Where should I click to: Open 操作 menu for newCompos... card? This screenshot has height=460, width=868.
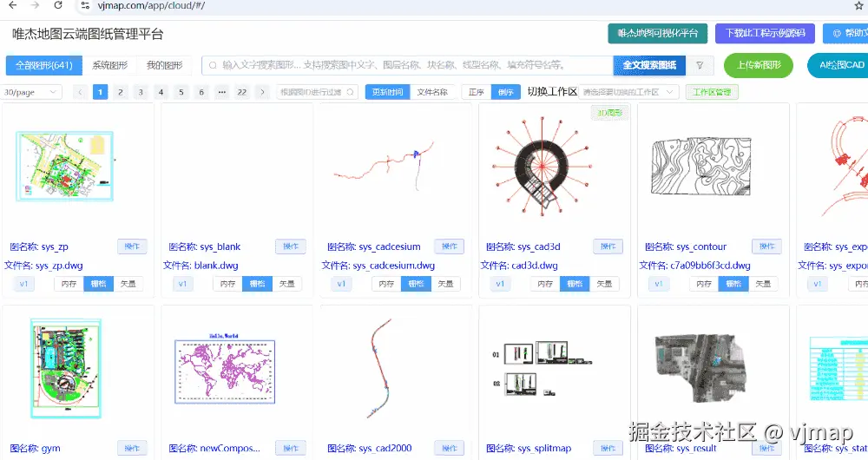pyautogui.click(x=291, y=448)
